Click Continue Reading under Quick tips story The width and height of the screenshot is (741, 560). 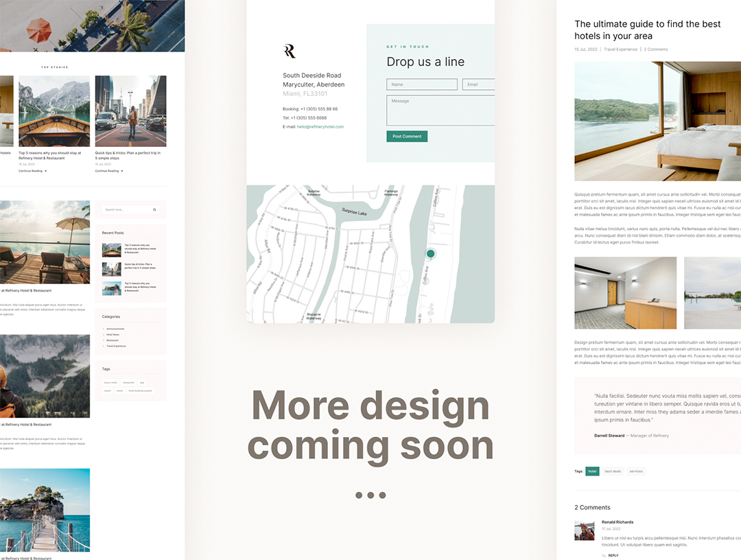108,171
